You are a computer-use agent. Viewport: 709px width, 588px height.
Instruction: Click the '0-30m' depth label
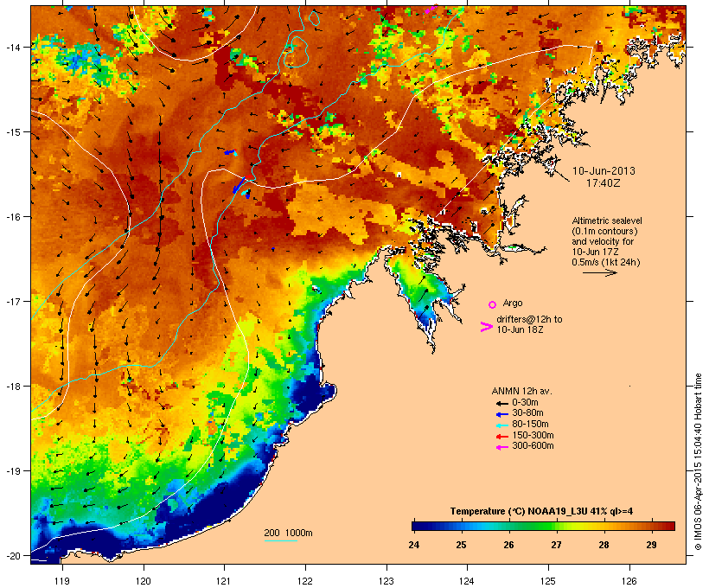coord(525,403)
